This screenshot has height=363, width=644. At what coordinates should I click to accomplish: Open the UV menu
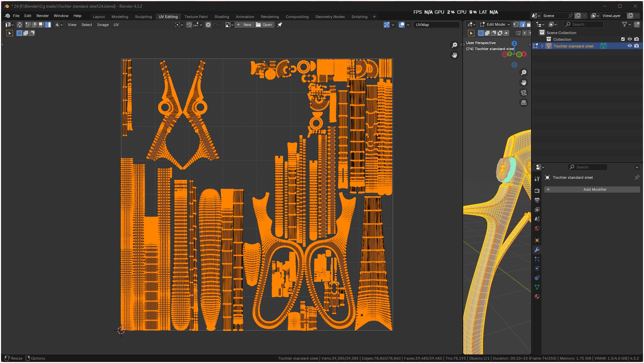116,25
